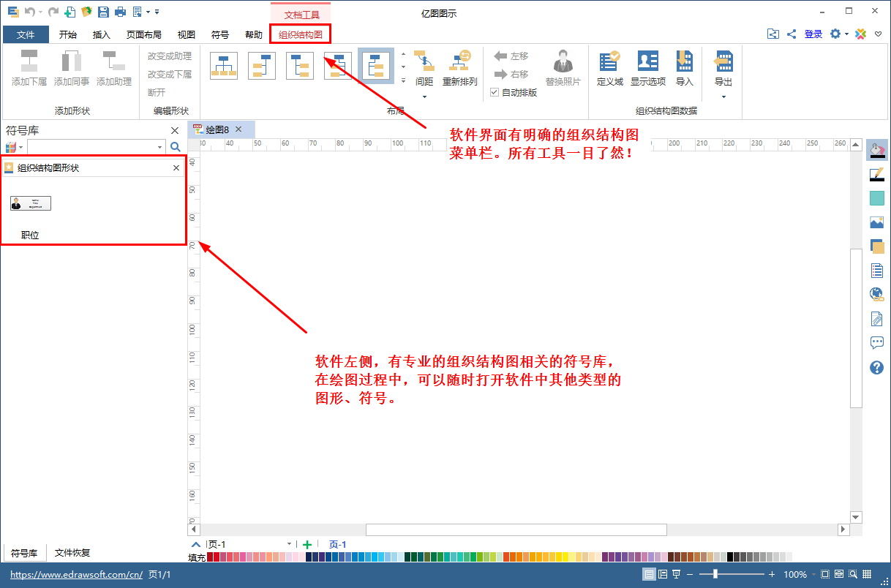Open the comments speech bubble icon in sidebar
Screen dimensions: 891x588
(877, 343)
